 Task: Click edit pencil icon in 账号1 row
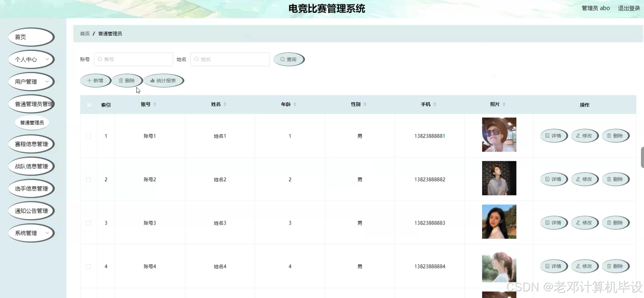(x=578, y=136)
